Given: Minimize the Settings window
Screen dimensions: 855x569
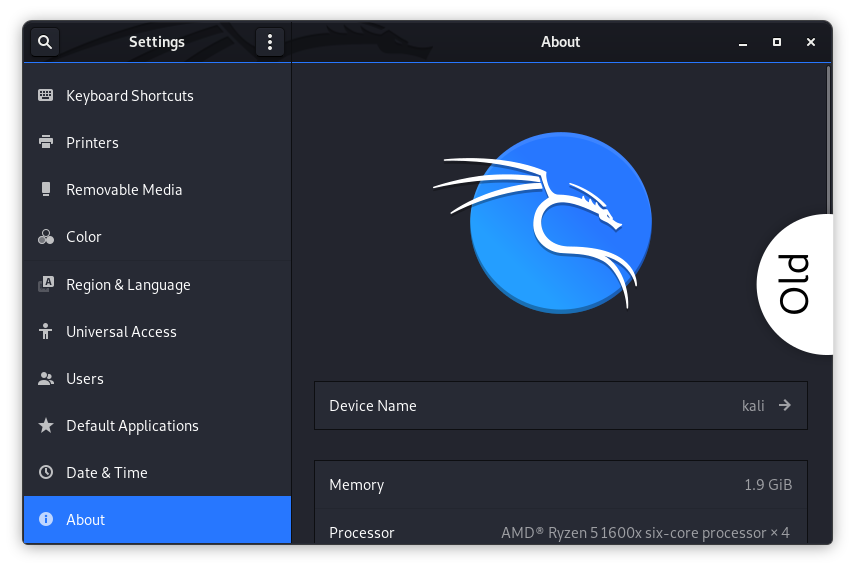Looking at the screenshot, I should (743, 42).
